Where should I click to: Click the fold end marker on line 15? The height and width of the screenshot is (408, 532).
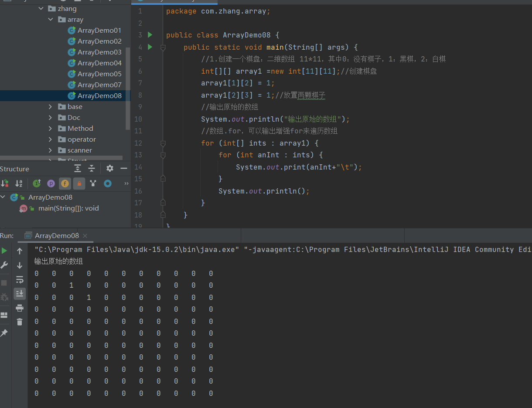(163, 178)
